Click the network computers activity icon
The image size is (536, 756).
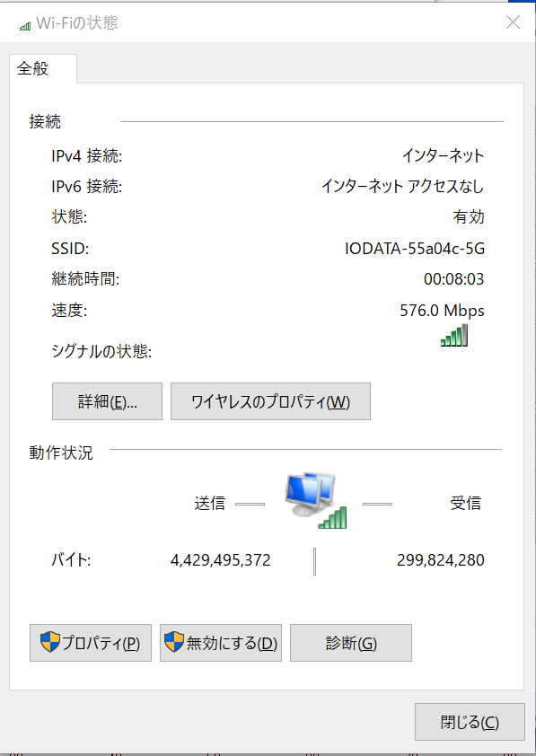316,500
